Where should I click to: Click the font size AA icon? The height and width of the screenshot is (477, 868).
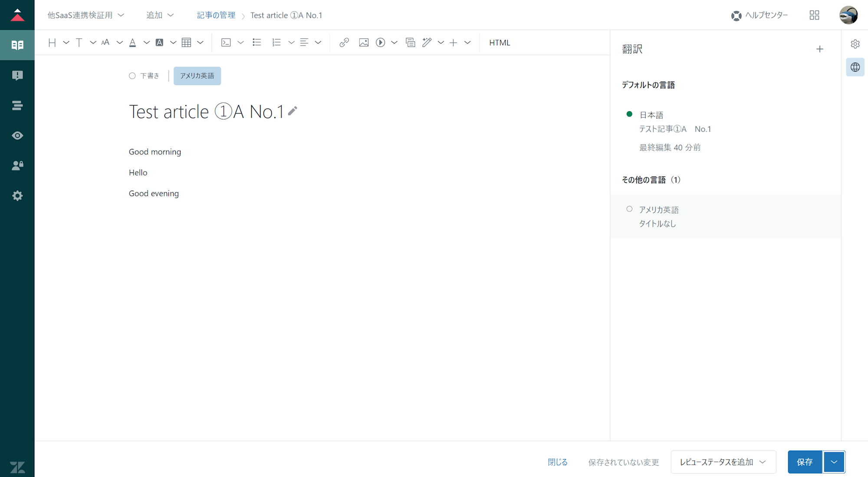(105, 43)
